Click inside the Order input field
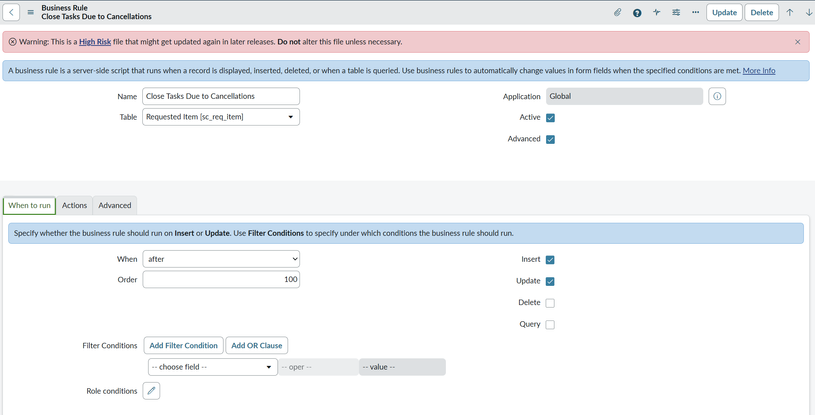The width and height of the screenshot is (815, 415). pyautogui.click(x=221, y=280)
